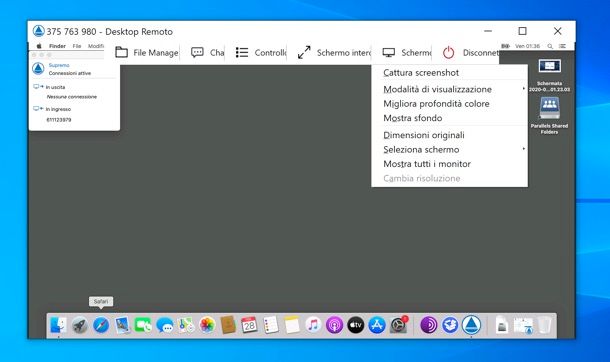Open the Trash in the dock

pyautogui.click(x=544, y=325)
